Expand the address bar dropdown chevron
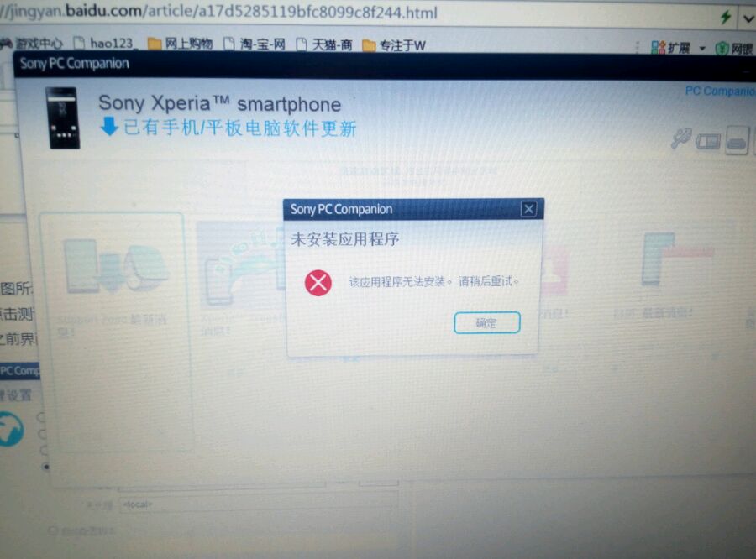 pos(748,18)
